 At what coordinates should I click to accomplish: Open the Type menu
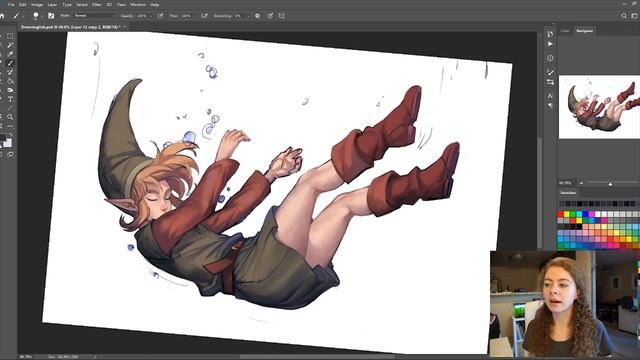[x=67, y=4]
